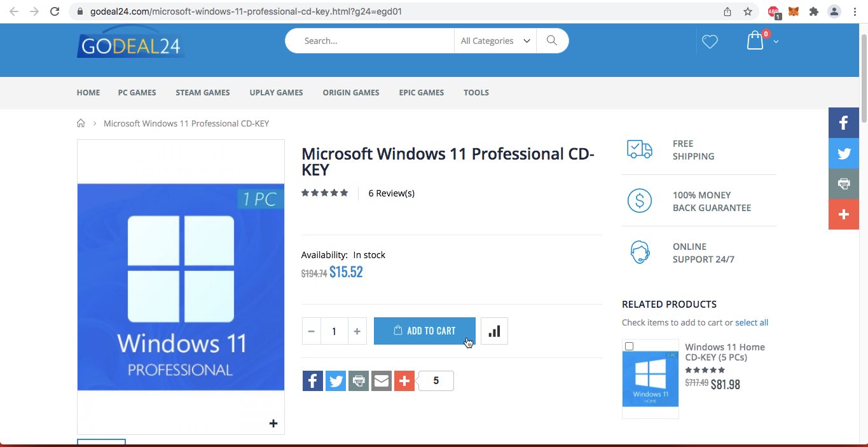Click the Availability In stock text

pyautogui.click(x=343, y=255)
